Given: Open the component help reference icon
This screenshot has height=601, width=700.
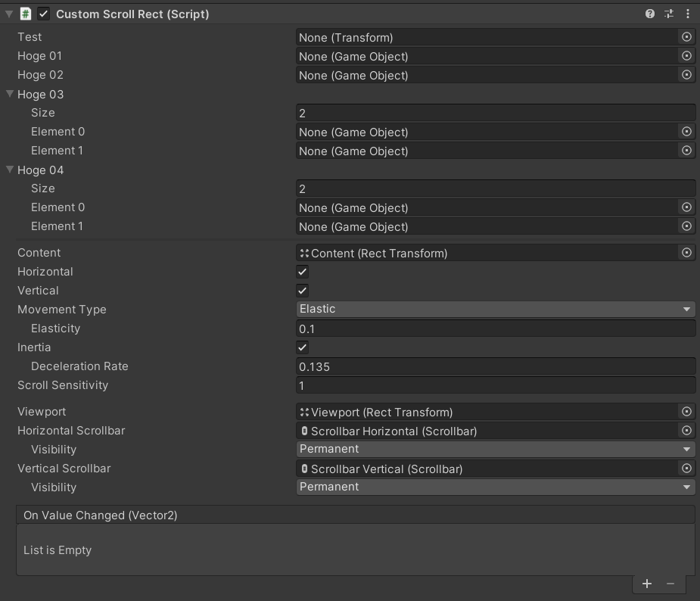Looking at the screenshot, I should (650, 14).
